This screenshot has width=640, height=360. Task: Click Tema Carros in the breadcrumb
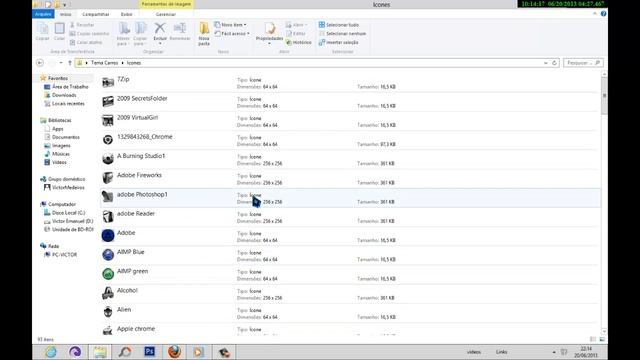(104, 63)
